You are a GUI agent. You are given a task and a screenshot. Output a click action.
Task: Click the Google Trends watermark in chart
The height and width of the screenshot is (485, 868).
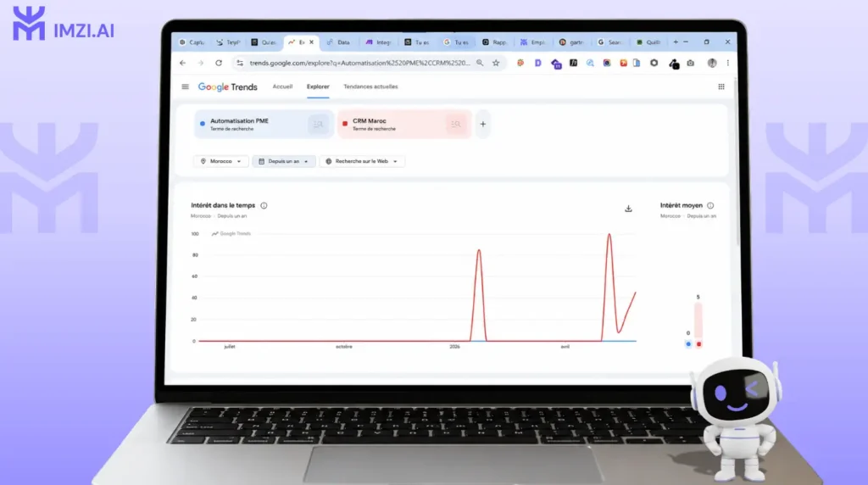(x=231, y=234)
